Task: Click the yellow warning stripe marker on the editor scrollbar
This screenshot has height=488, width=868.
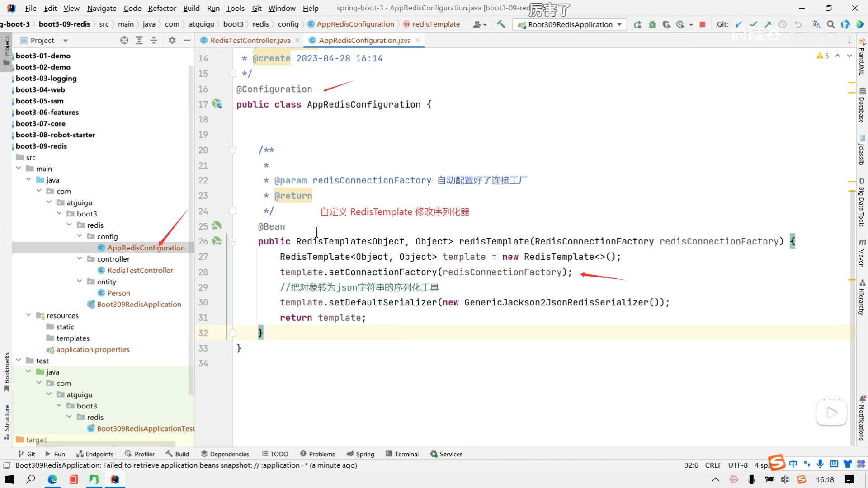Action: coord(852,83)
